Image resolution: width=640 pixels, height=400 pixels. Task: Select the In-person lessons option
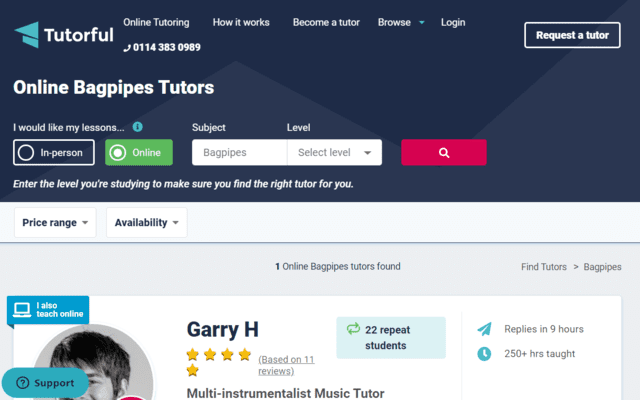point(54,152)
